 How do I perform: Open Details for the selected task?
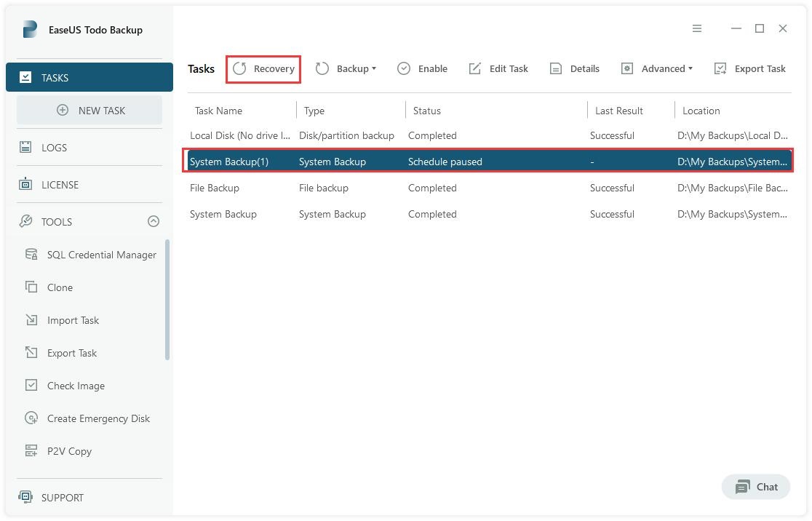[x=575, y=68]
